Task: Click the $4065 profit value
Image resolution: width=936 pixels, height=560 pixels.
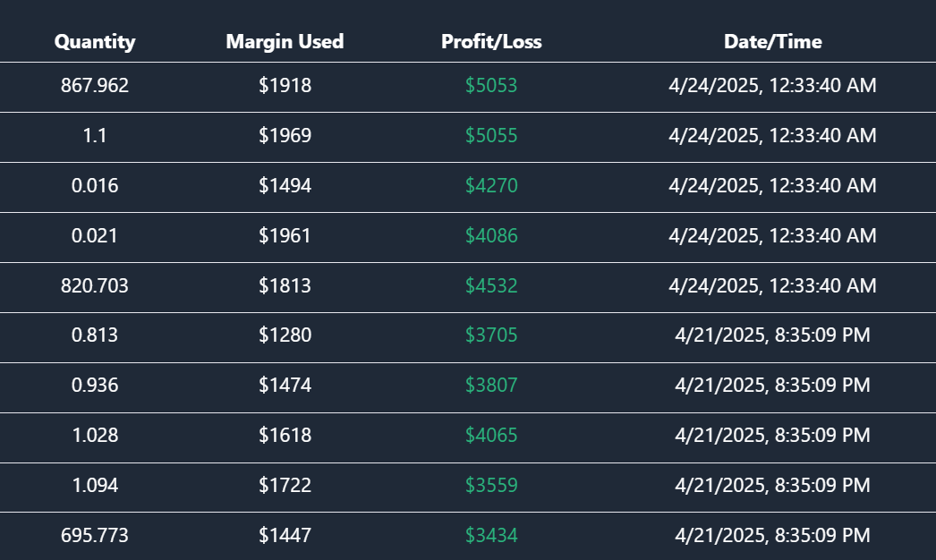Action: (x=491, y=436)
